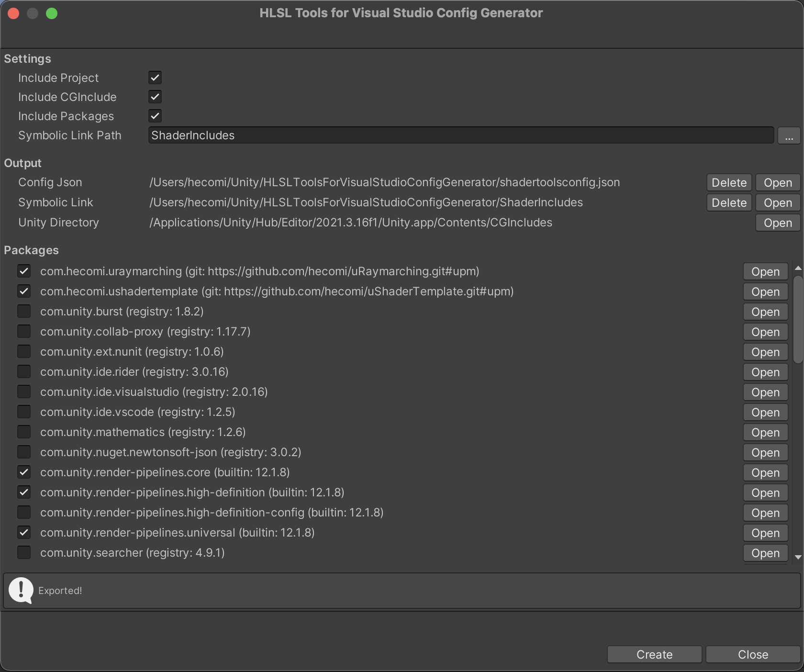This screenshot has width=804, height=672.
Task: Click the Close button
Action: pos(753,654)
